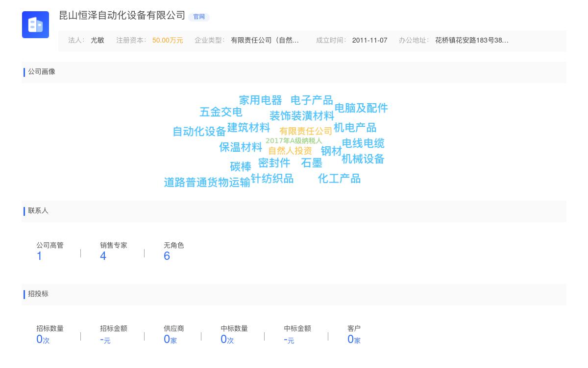Click word cloud tag 电脑及配件

[361, 108]
